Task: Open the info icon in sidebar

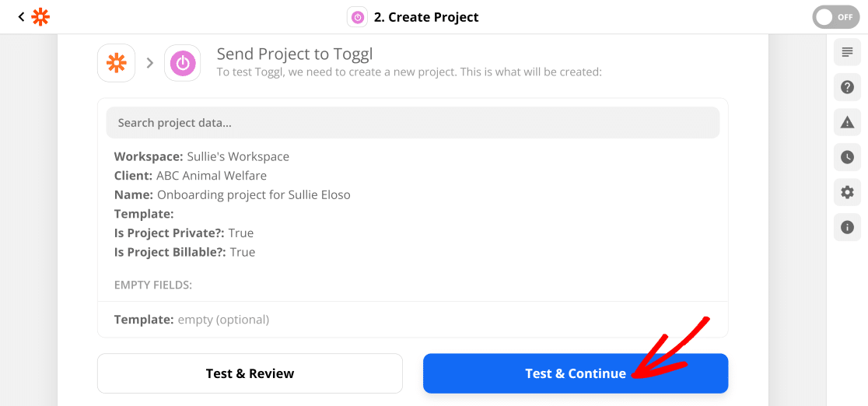Action: [847, 227]
